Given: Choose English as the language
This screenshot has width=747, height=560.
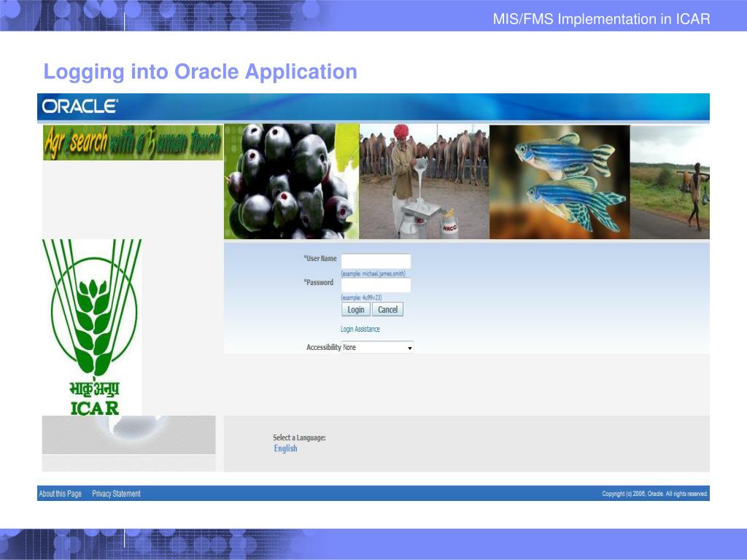Looking at the screenshot, I should (x=285, y=448).
